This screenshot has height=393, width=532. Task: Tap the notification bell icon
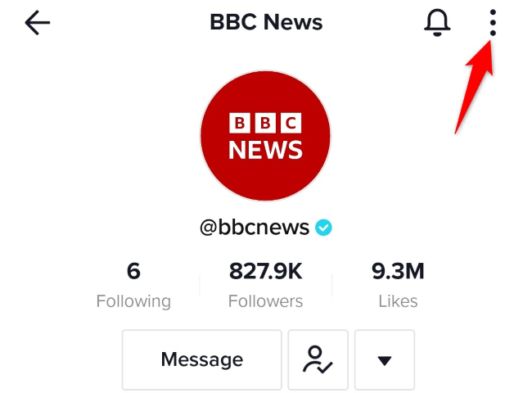pyautogui.click(x=437, y=22)
